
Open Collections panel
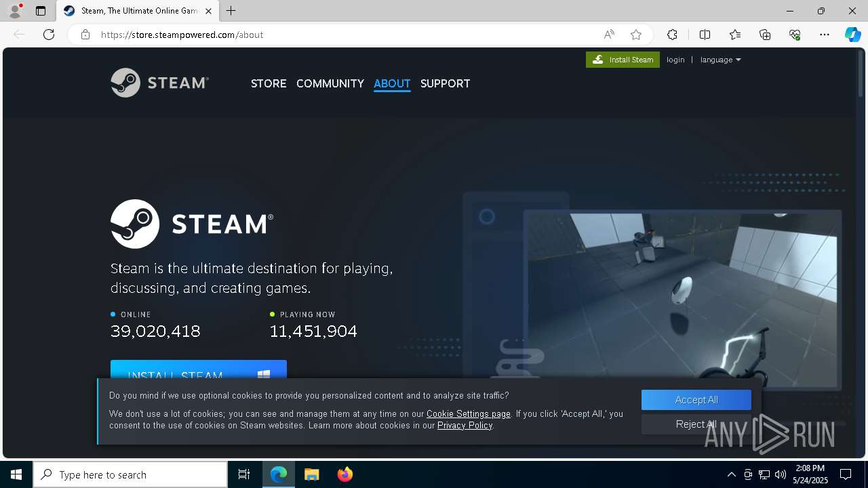tap(765, 35)
